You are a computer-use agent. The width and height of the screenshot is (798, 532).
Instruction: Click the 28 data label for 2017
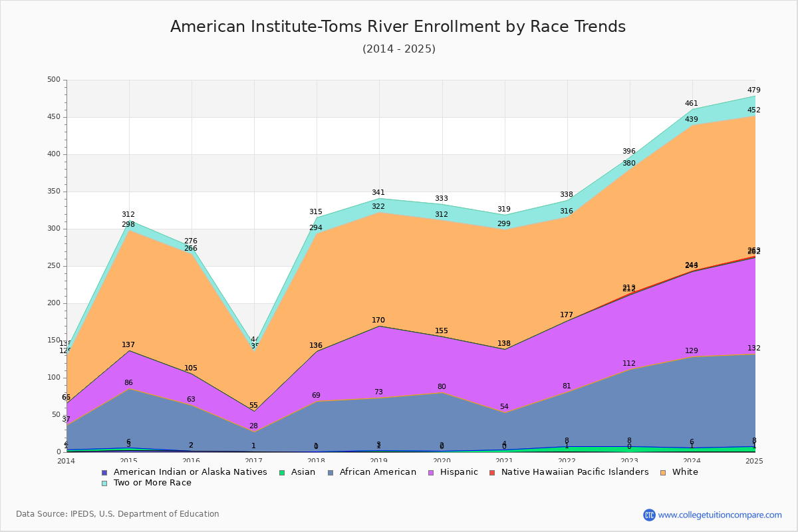[x=253, y=426]
